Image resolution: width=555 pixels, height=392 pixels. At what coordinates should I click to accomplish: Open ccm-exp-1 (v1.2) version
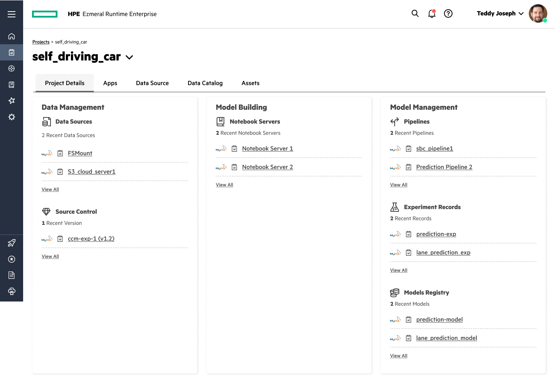91,239
